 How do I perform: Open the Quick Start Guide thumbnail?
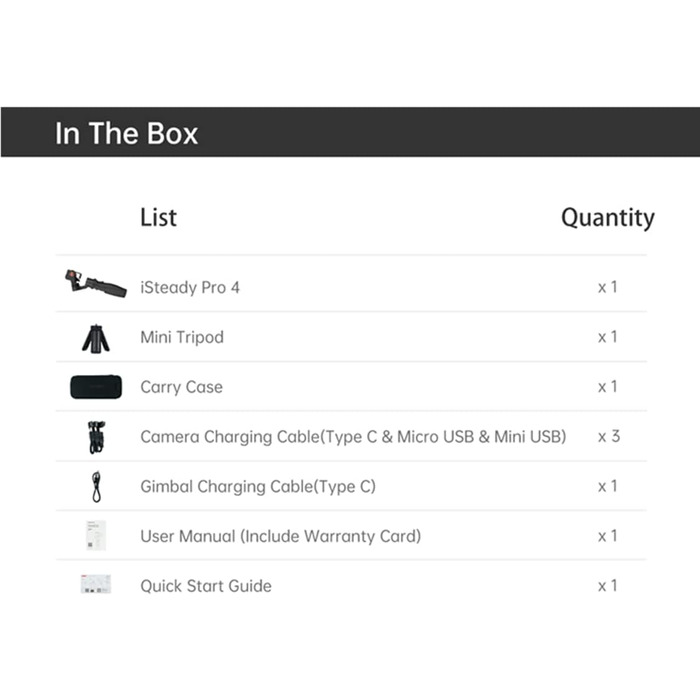96,585
